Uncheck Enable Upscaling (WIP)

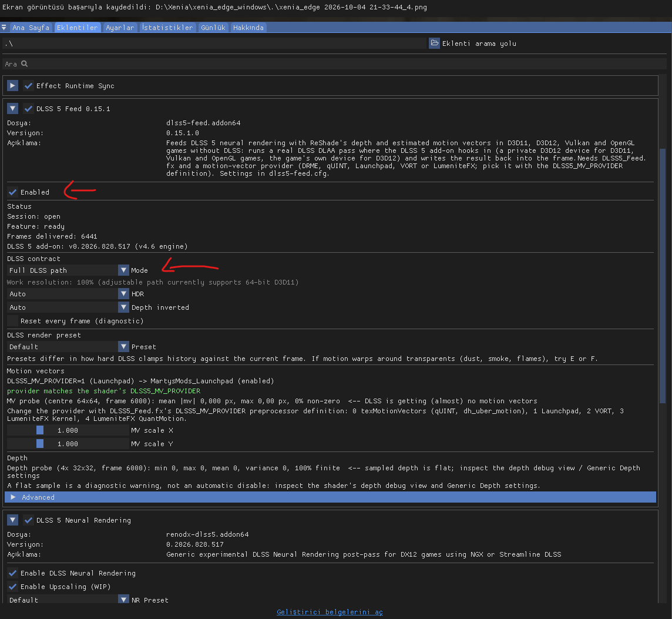click(12, 587)
